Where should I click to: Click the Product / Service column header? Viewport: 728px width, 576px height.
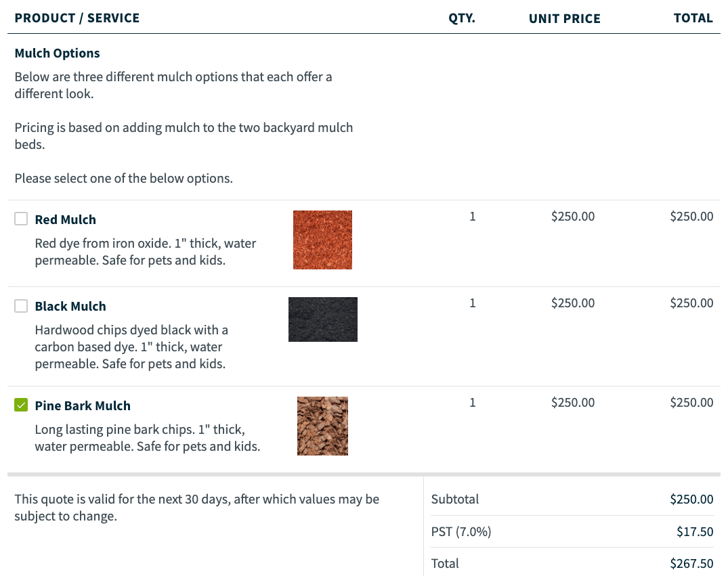(77, 18)
